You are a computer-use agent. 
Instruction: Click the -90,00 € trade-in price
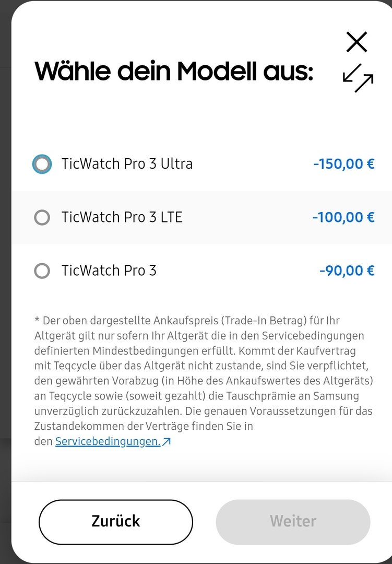[347, 271]
